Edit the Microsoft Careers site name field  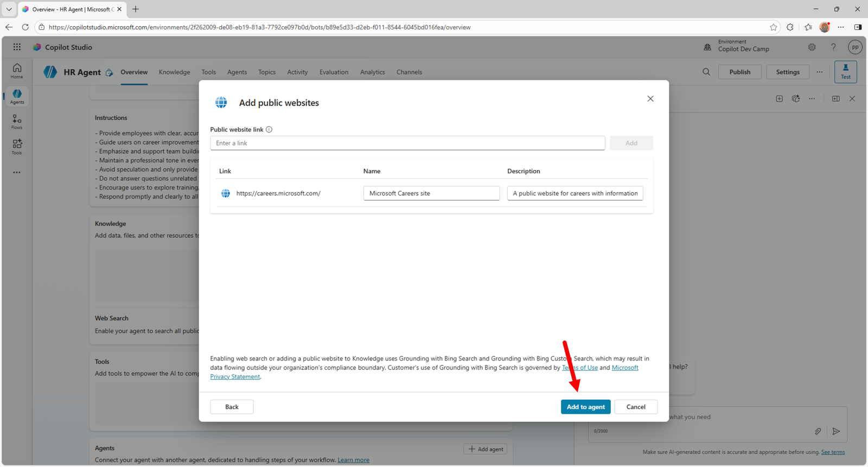click(431, 193)
